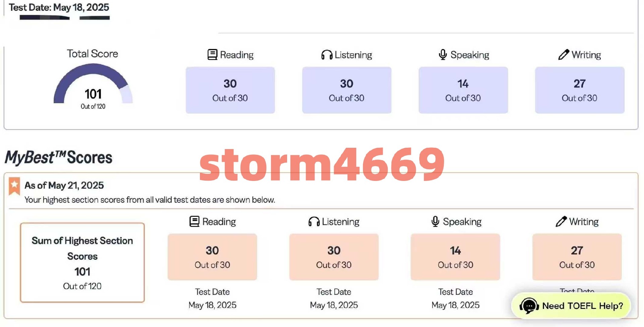
Task: Click the Listening headphones icon in top score row
Action: tap(327, 55)
